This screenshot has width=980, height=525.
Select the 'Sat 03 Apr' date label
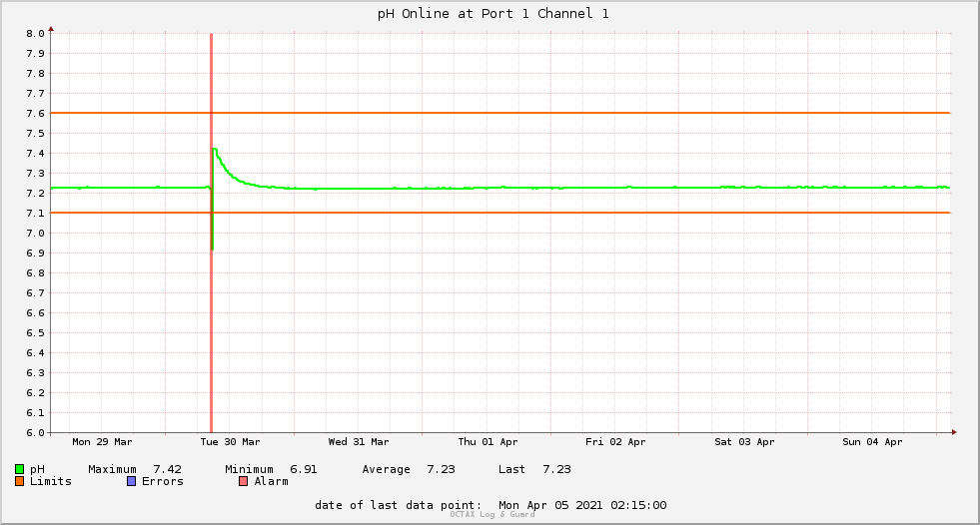(x=744, y=442)
